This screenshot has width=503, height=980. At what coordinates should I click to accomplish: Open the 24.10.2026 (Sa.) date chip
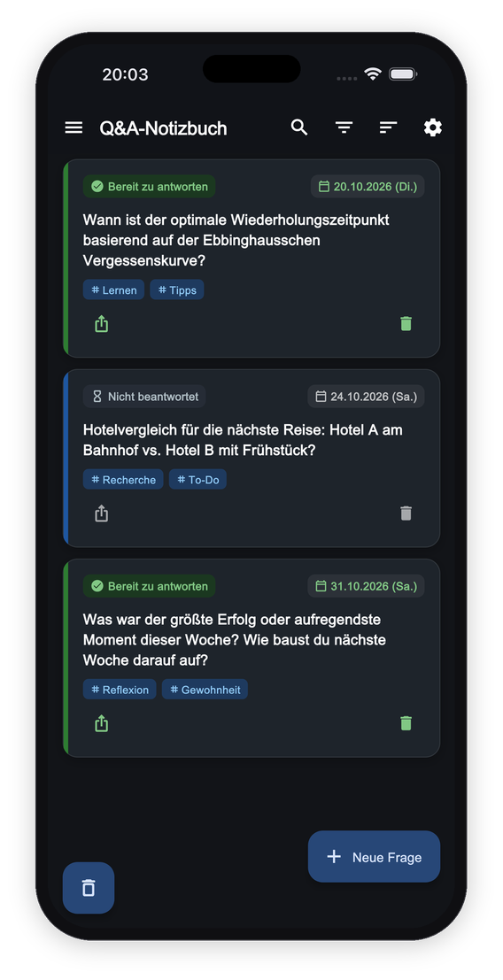click(x=366, y=397)
